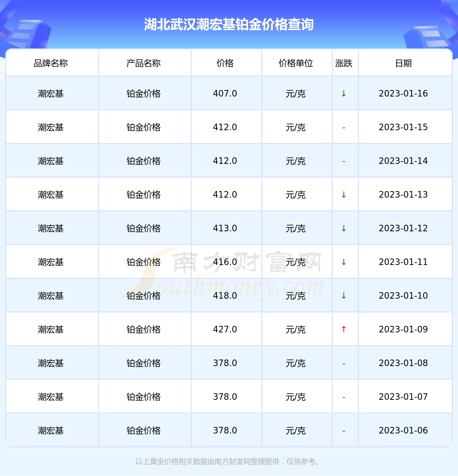Select the 价格单位 column header
This screenshot has height=476, width=458.
(296, 63)
